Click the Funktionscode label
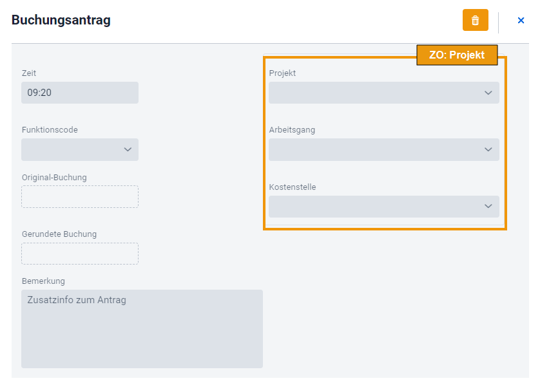Screen dimensions: 540x392 (x=50, y=129)
